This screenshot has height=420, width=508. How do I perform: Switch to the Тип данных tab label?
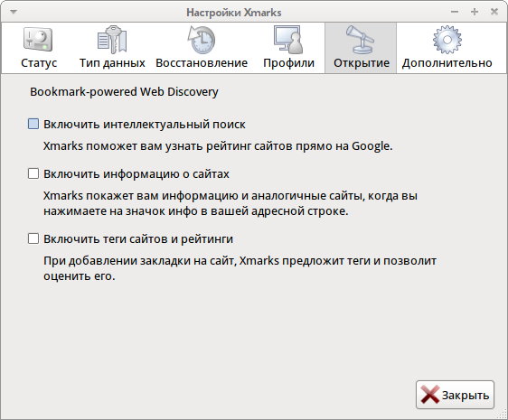click(x=112, y=63)
